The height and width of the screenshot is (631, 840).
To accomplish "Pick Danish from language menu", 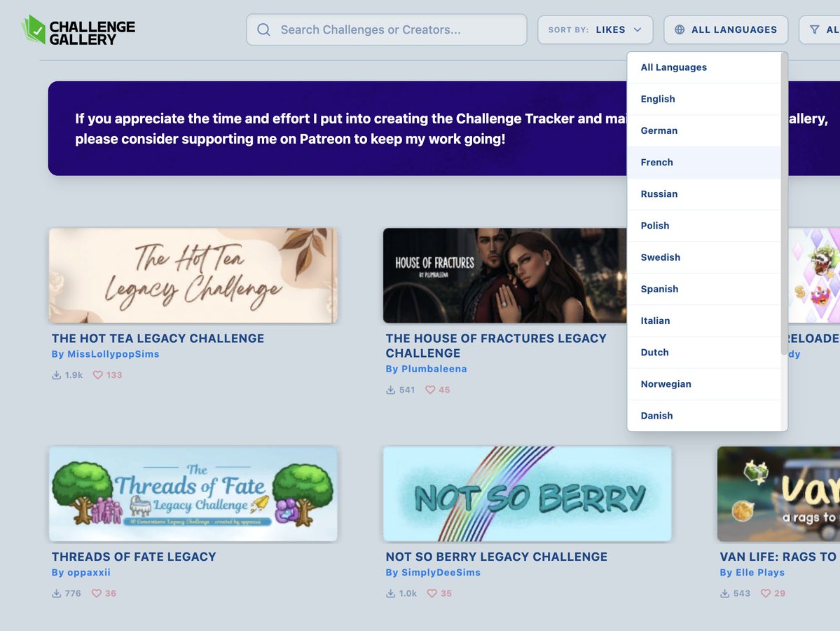I will tap(704, 415).
